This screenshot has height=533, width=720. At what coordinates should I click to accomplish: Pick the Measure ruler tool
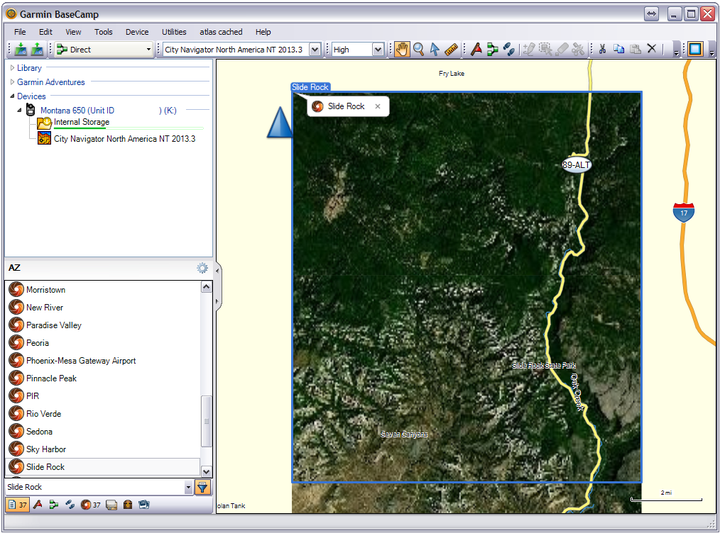coord(451,49)
